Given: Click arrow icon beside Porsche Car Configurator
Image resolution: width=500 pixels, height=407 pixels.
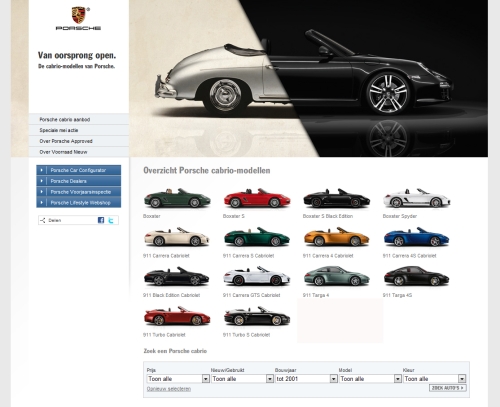Looking at the screenshot, I should tap(41, 170).
